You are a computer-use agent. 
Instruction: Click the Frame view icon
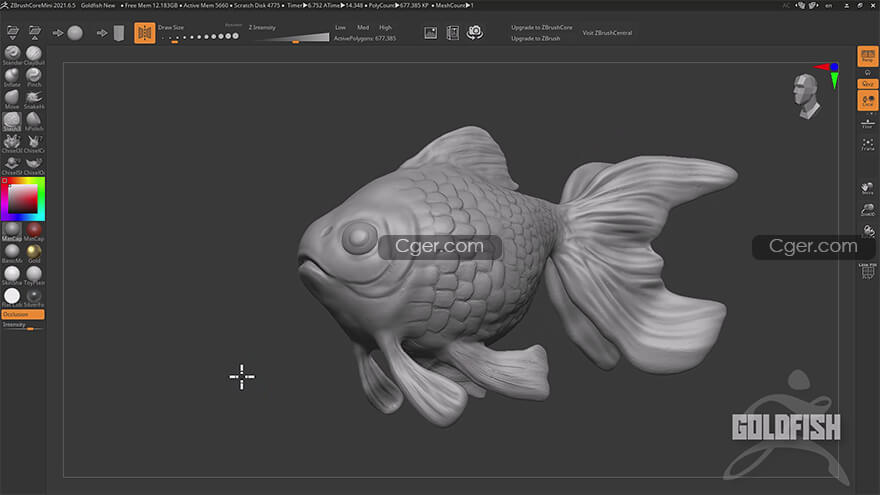coord(867,144)
